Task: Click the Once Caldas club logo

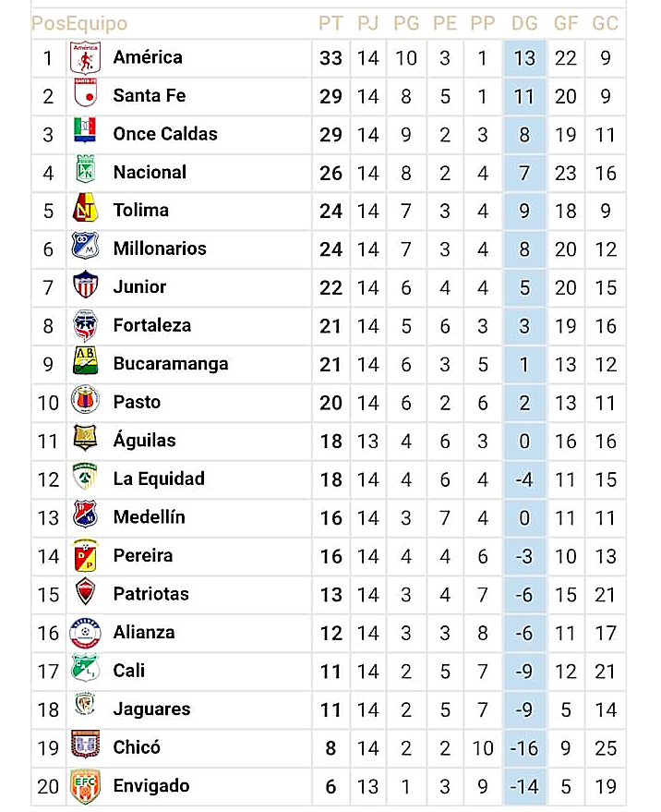Action: pos(85,134)
